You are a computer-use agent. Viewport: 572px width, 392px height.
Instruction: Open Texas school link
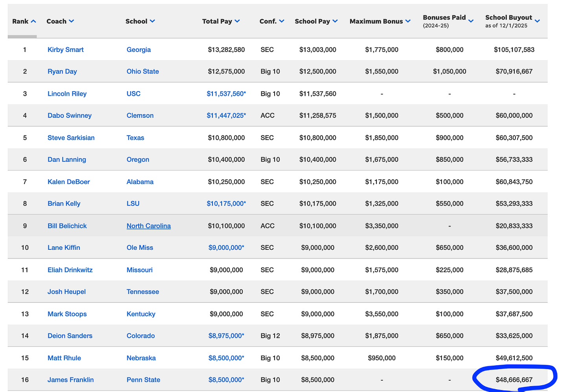click(135, 137)
